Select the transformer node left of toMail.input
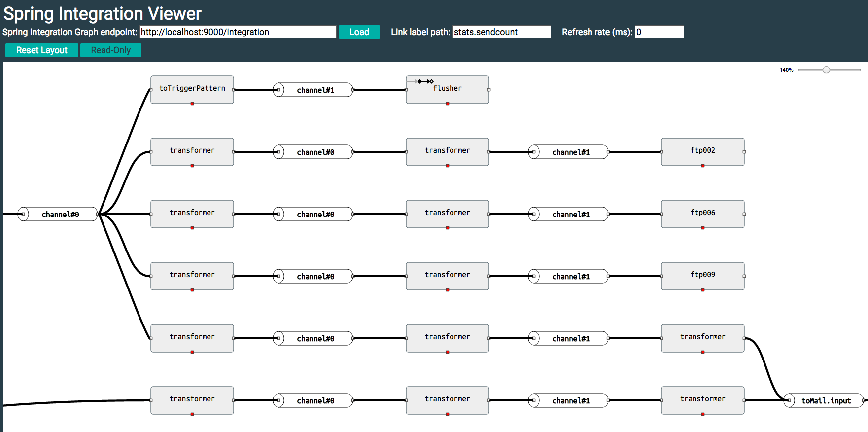The width and height of the screenshot is (868, 432). pyautogui.click(x=703, y=400)
